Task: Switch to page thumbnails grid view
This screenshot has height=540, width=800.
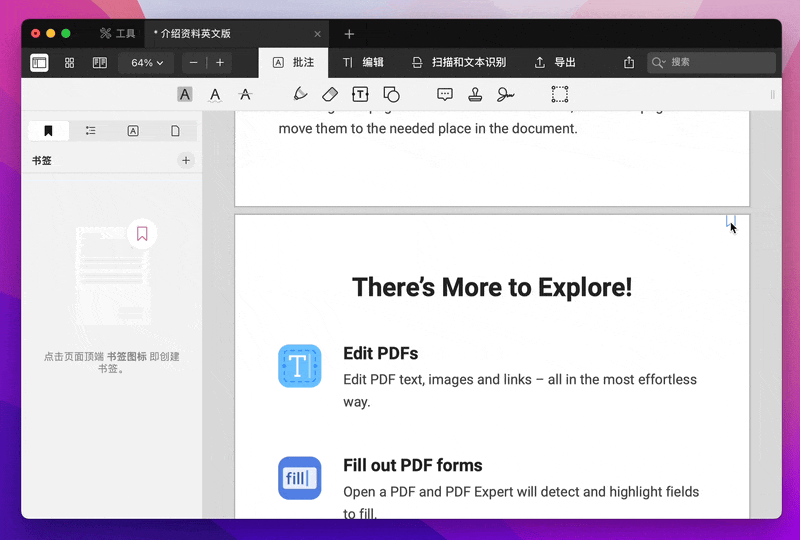Action: [70, 62]
